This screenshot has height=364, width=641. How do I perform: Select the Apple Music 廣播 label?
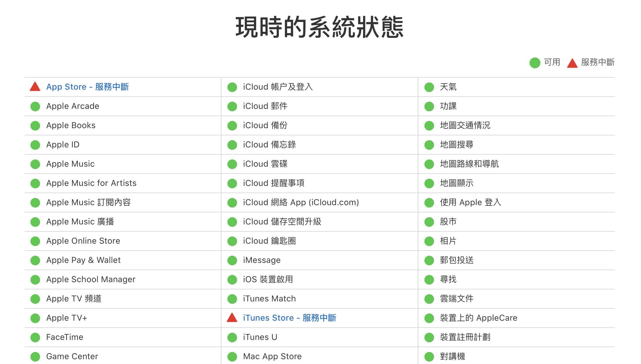pos(80,222)
